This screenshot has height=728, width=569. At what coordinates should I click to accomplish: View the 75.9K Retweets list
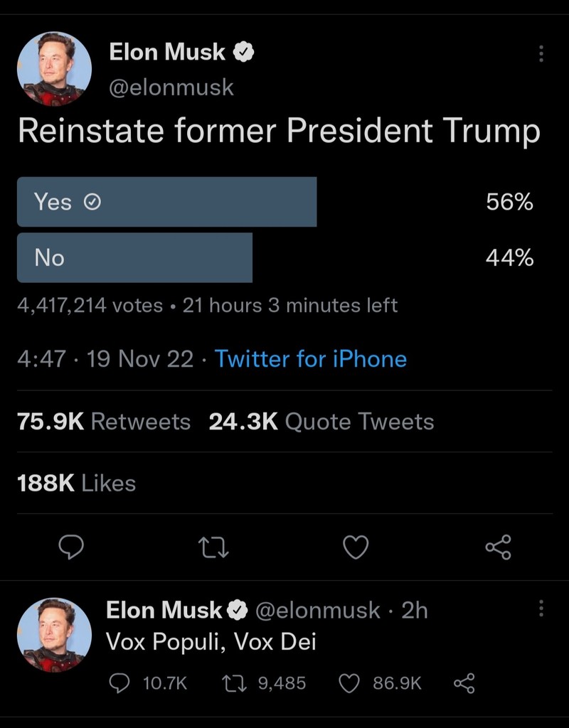click(104, 422)
